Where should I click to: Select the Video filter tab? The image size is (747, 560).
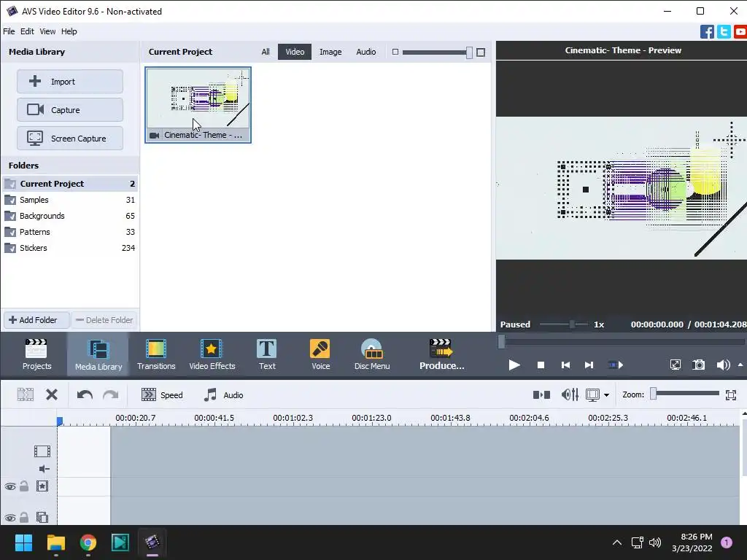(295, 52)
